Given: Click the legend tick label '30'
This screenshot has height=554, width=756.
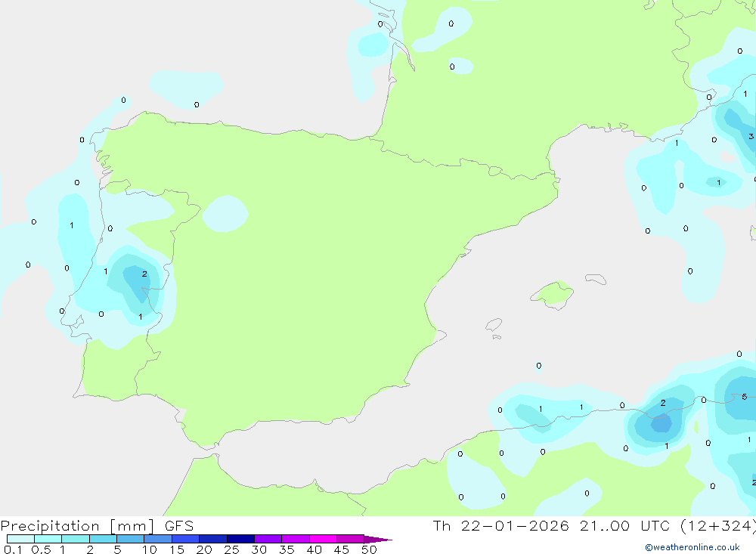Looking at the screenshot, I should [259, 549].
